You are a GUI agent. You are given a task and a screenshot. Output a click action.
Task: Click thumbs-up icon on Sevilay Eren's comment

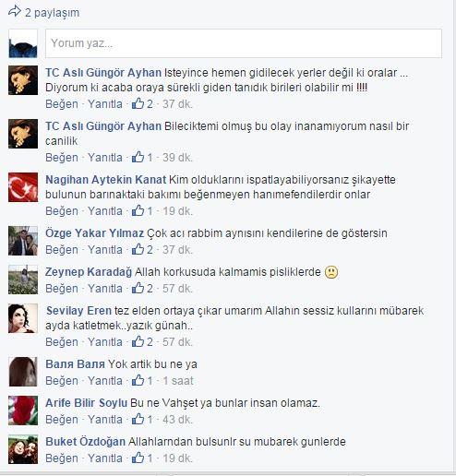click(138, 341)
